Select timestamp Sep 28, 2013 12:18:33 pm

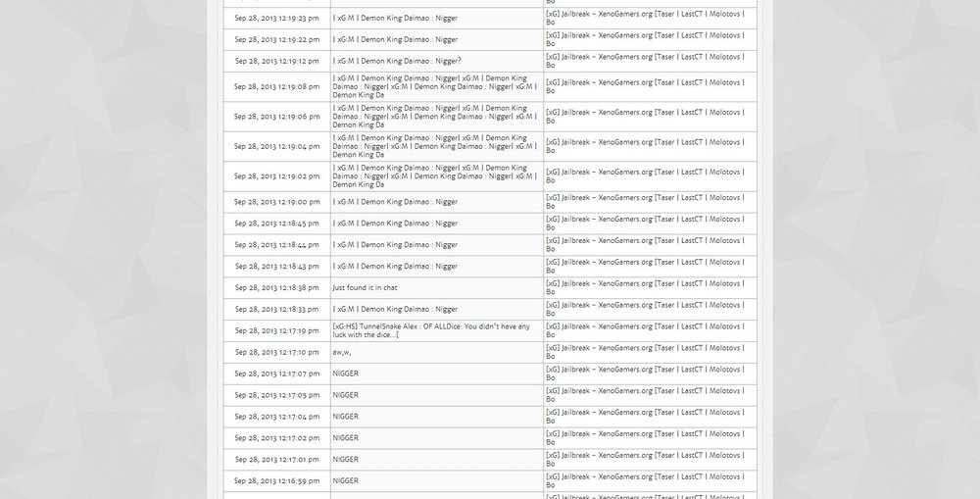(277, 310)
